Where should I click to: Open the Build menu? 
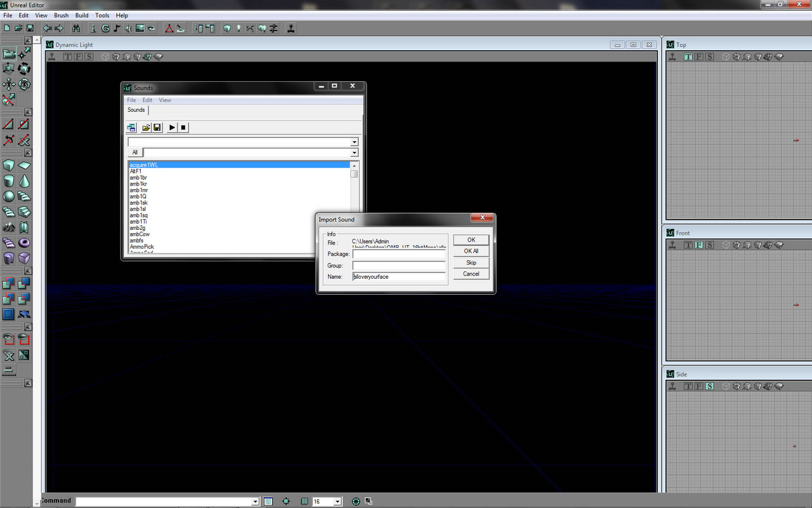tap(82, 15)
